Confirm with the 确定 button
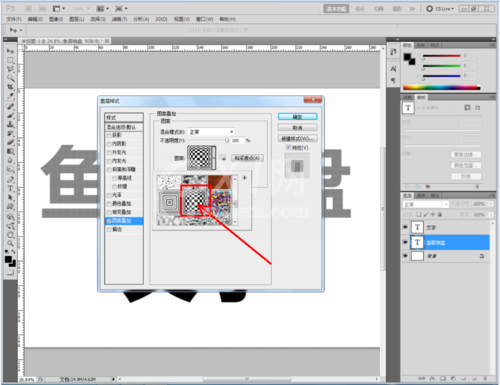 (x=297, y=116)
